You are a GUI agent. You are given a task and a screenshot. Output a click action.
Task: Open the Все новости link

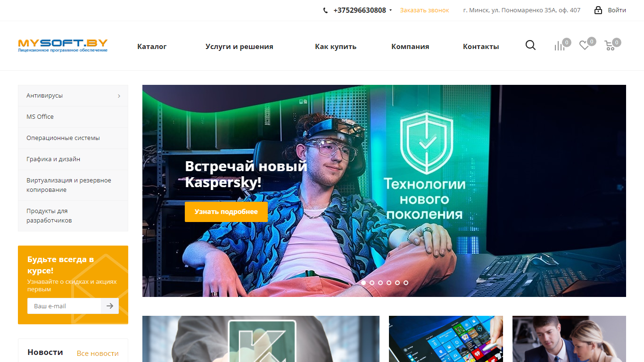pos(98,353)
